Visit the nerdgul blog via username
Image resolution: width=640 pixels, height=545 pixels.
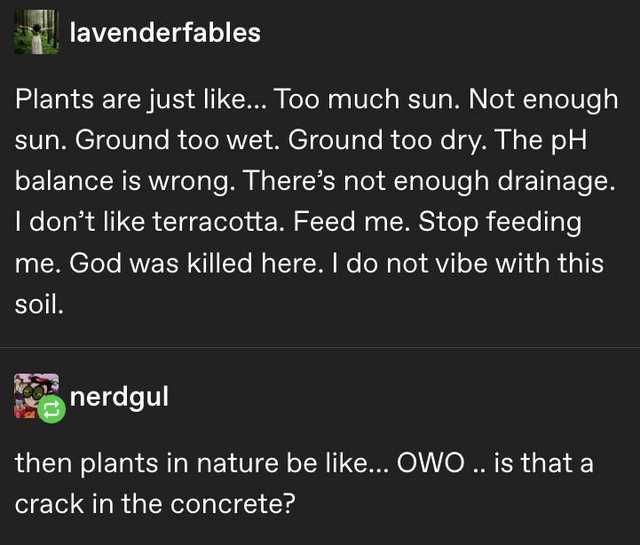pyautogui.click(x=119, y=397)
